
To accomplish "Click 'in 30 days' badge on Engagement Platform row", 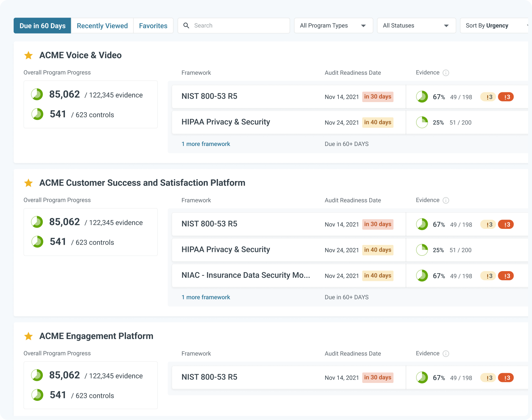I will point(378,377).
